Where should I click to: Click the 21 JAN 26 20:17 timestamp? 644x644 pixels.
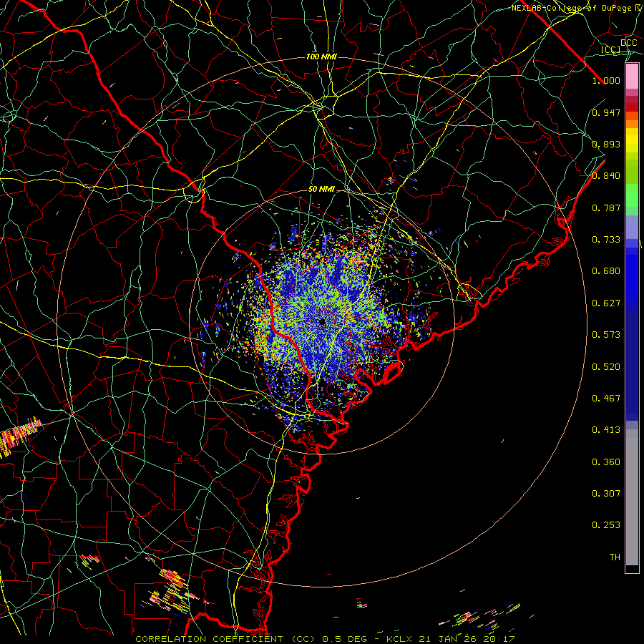[x=467, y=639]
